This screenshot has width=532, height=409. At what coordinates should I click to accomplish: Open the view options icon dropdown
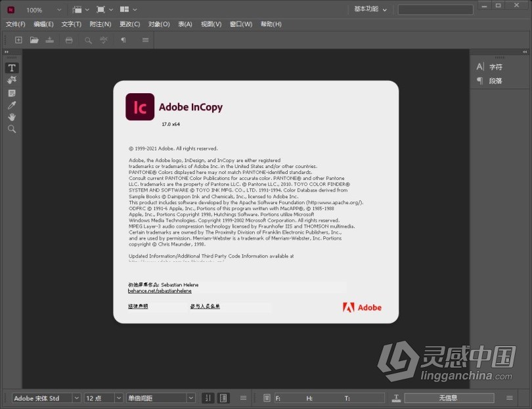(80, 9)
